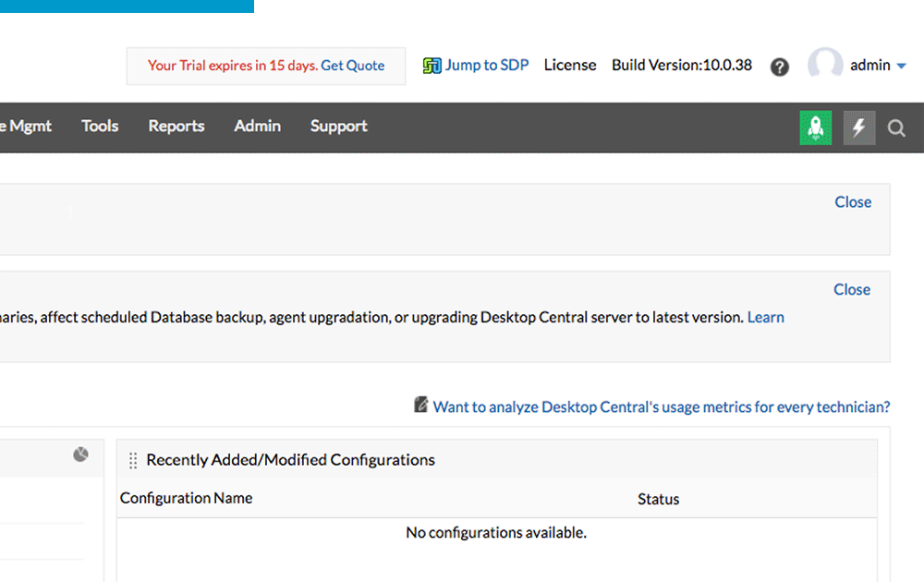Screen dimensions: 924x582
Task: Expand the admin account dropdown arrow
Action: point(902,66)
